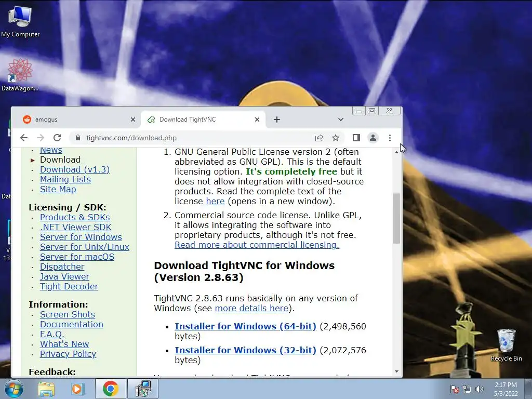This screenshot has height=399, width=532.
Task: Click the vertical scrollbar thumb
Action: (396, 218)
